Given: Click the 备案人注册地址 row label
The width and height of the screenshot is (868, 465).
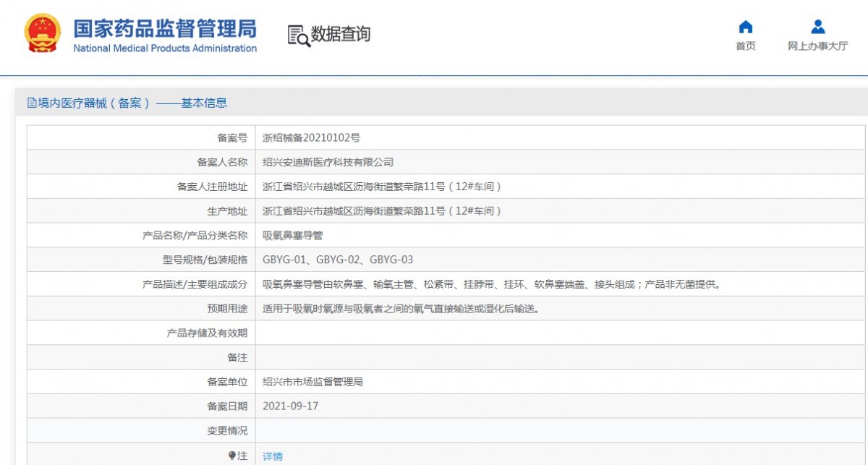Looking at the screenshot, I should coord(212,187).
